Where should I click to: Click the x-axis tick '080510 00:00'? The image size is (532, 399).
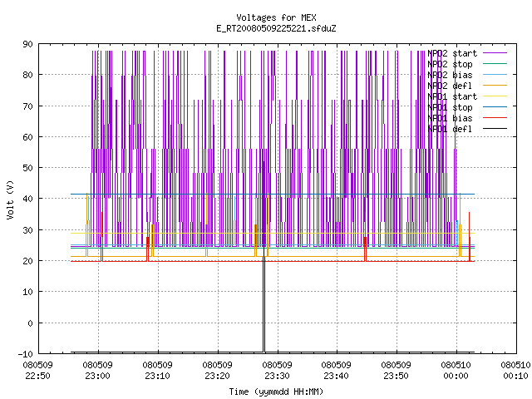[456, 371]
